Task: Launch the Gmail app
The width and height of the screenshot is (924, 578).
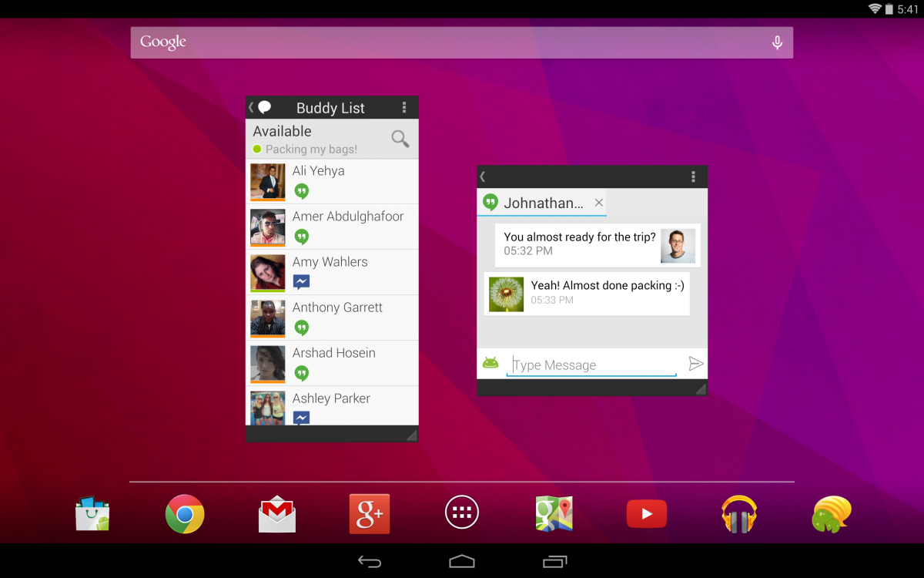Action: click(x=277, y=514)
